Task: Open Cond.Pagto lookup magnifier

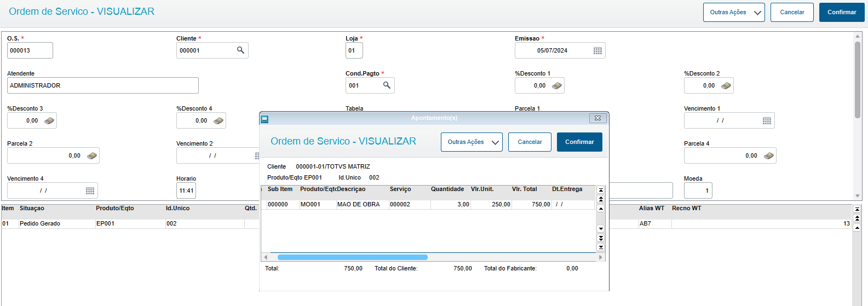Action: [387, 85]
